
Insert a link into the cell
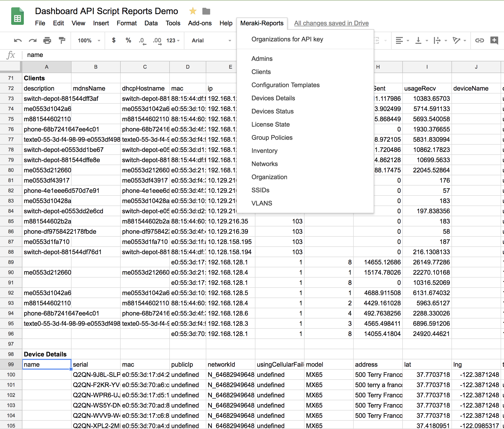pos(479,40)
